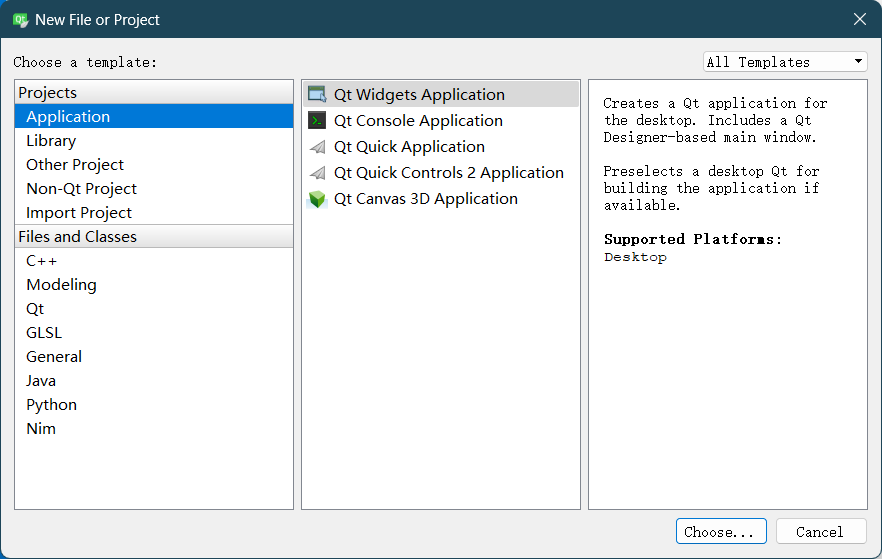Select the Nim files category
The height and width of the screenshot is (559, 882).
point(154,429)
